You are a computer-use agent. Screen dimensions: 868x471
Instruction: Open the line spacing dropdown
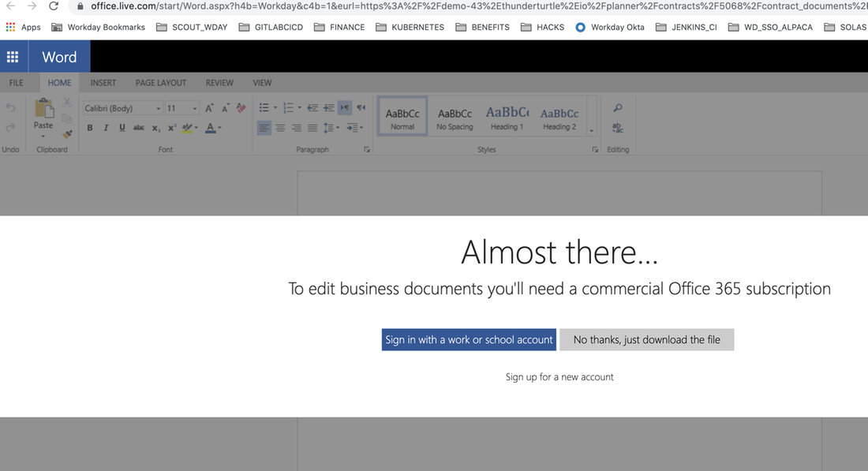click(x=330, y=127)
